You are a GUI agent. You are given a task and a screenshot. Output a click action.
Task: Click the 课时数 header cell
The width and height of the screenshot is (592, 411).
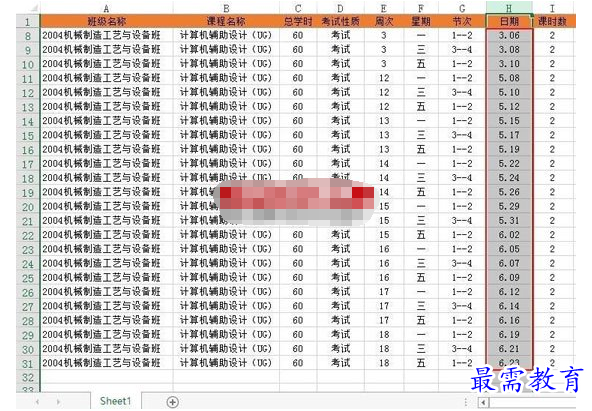[x=552, y=22]
